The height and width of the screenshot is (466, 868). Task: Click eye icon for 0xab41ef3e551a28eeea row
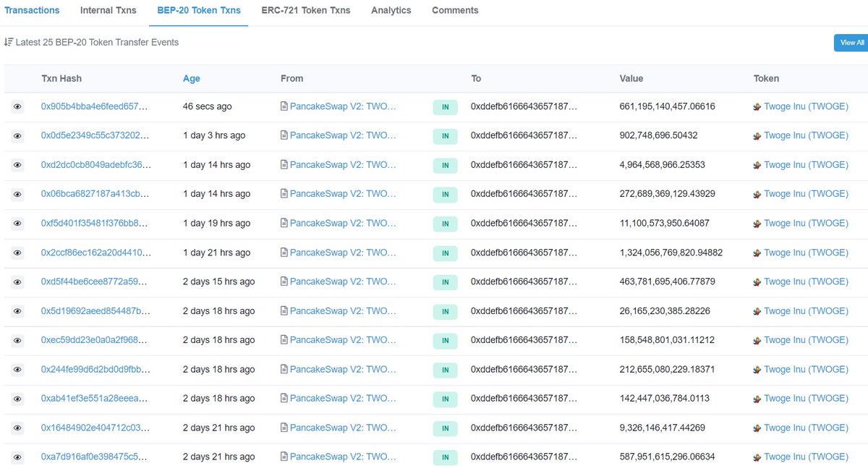[x=18, y=399]
